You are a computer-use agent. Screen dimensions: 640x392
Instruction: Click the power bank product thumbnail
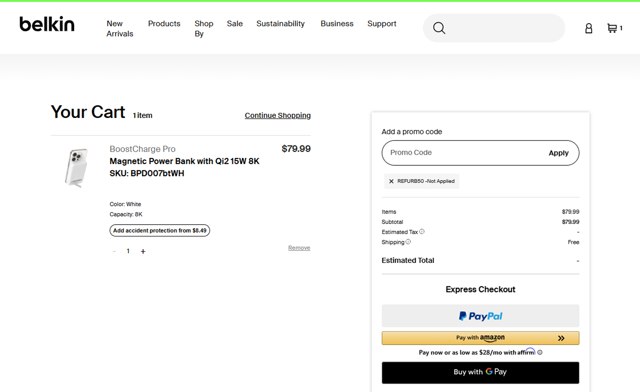coord(76,167)
